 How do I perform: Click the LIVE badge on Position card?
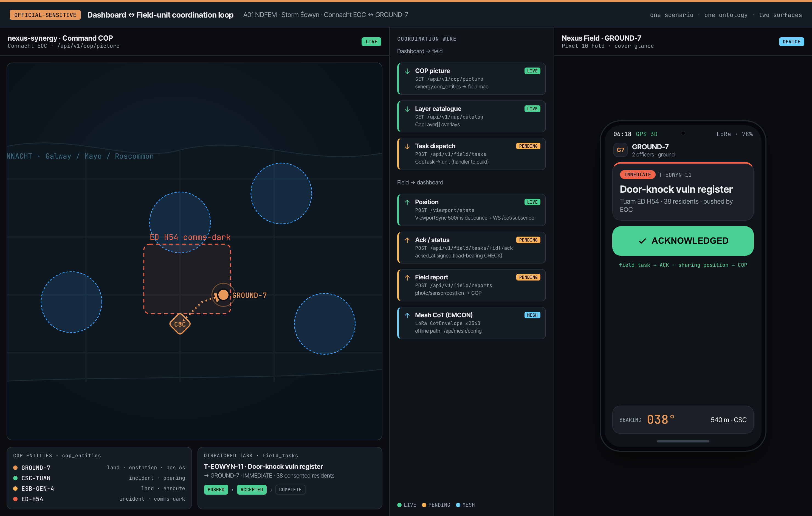[532, 202]
